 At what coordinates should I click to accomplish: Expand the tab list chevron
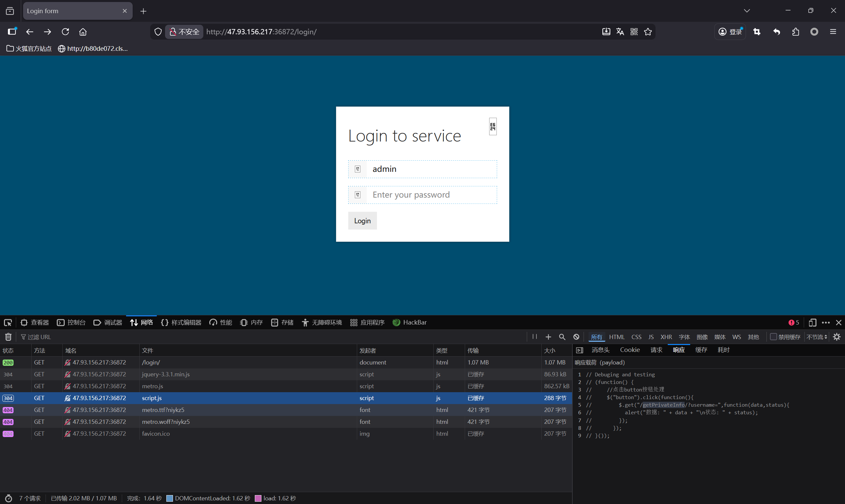[x=747, y=11]
